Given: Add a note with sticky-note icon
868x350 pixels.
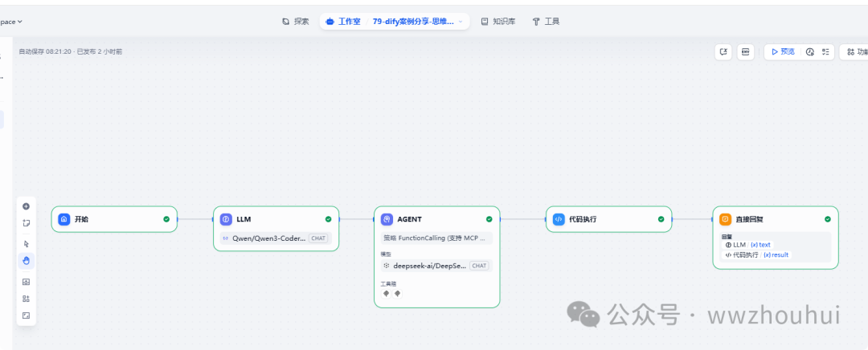Looking at the screenshot, I should point(26,223).
